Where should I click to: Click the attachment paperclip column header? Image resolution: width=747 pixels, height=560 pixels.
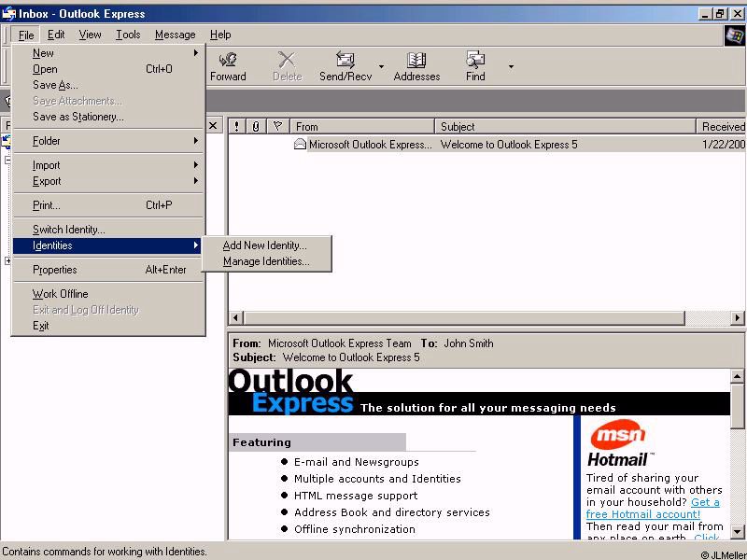[x=256, y=126]
